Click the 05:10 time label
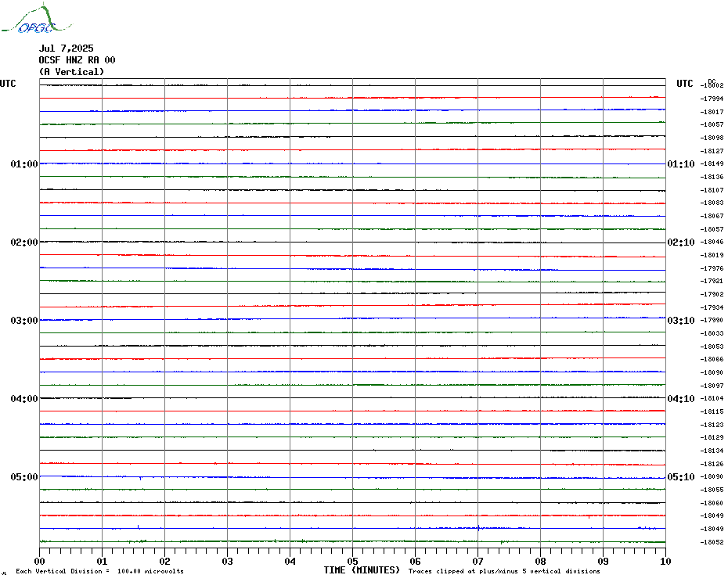Viewport: 728px width, 582px height. (x=681, y=477)
